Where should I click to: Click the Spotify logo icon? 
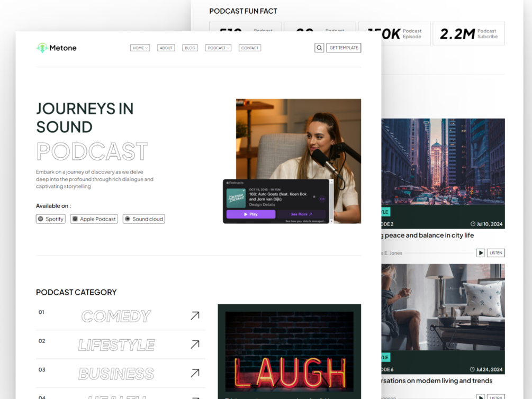(41, 219)
